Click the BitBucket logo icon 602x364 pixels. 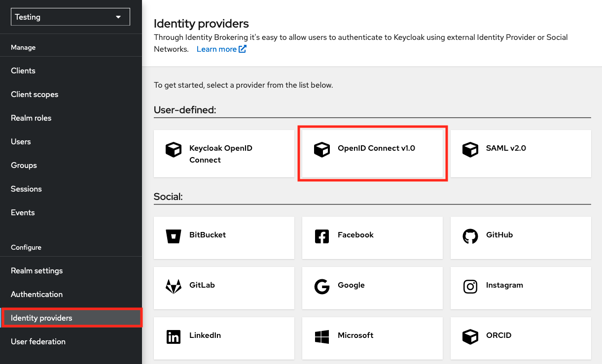click(x=174, y=236)
